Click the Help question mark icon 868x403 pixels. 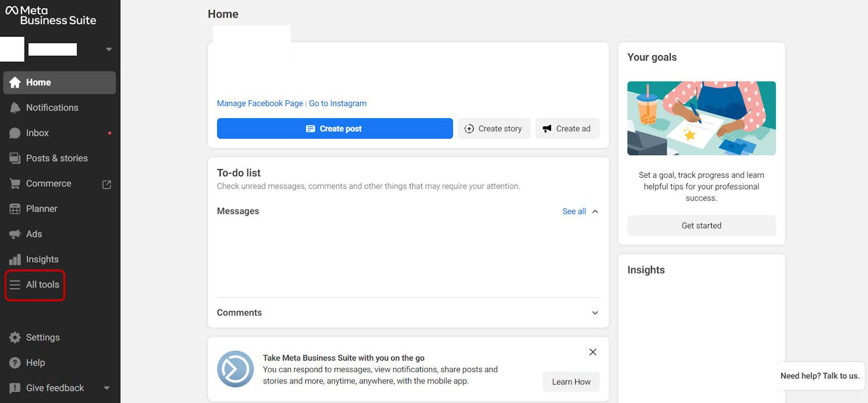coord(15,363)
